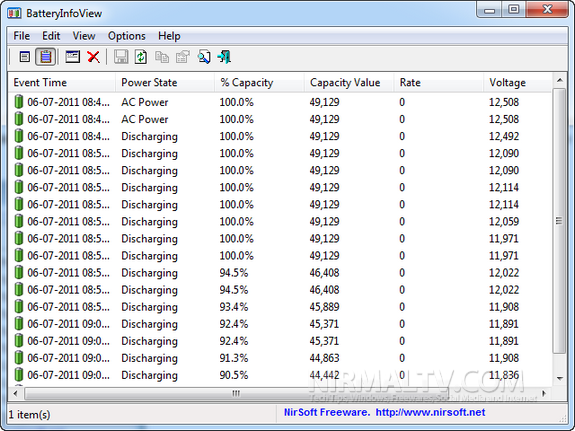Sort by % Capacity column header
This screenshot has width=575, height=431.
[259, 83]
